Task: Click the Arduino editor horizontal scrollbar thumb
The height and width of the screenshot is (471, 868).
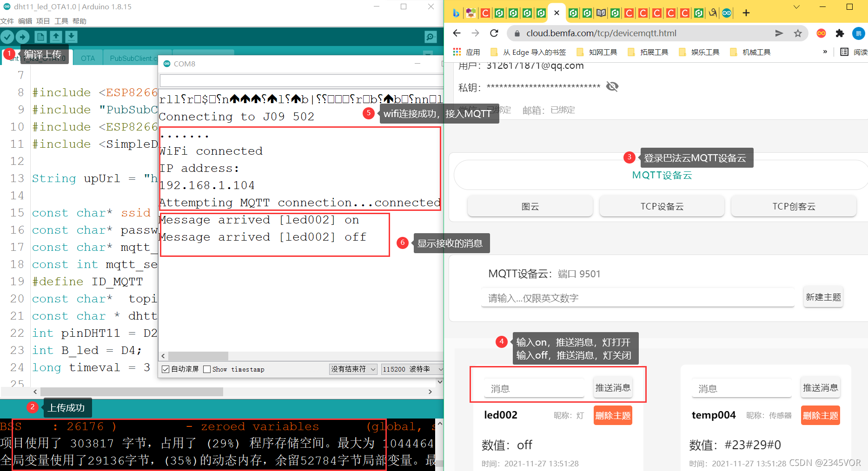Action: (x=132, y=392)
